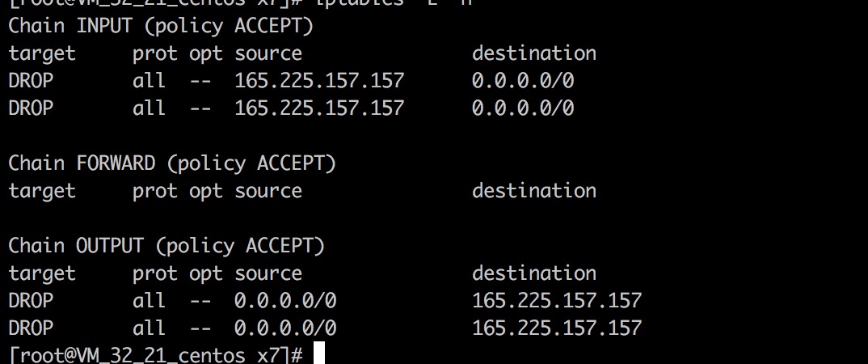Click the first DROP target in OUTPUT chain
This screenshot has height=364, width=868.
[31, 301]
